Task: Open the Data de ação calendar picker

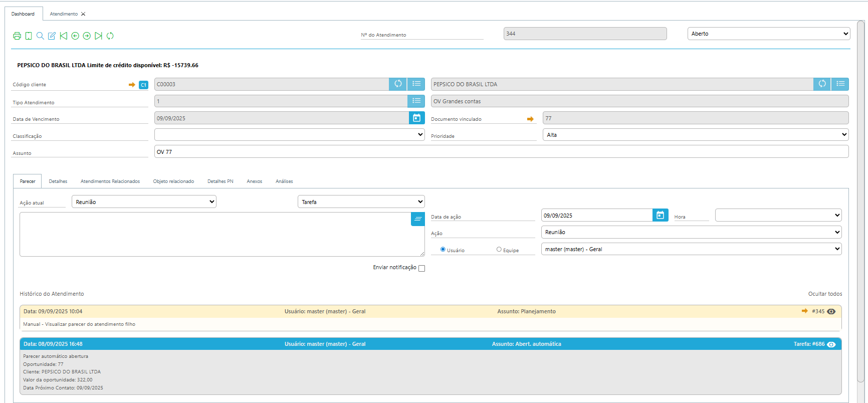Action: tap(661, 215)
